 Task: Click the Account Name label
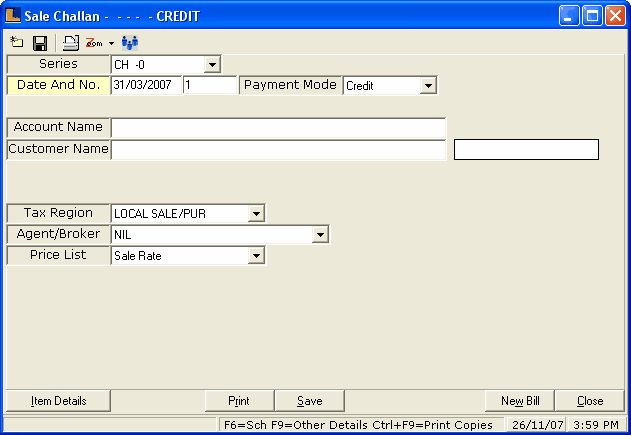click(58, 127)
